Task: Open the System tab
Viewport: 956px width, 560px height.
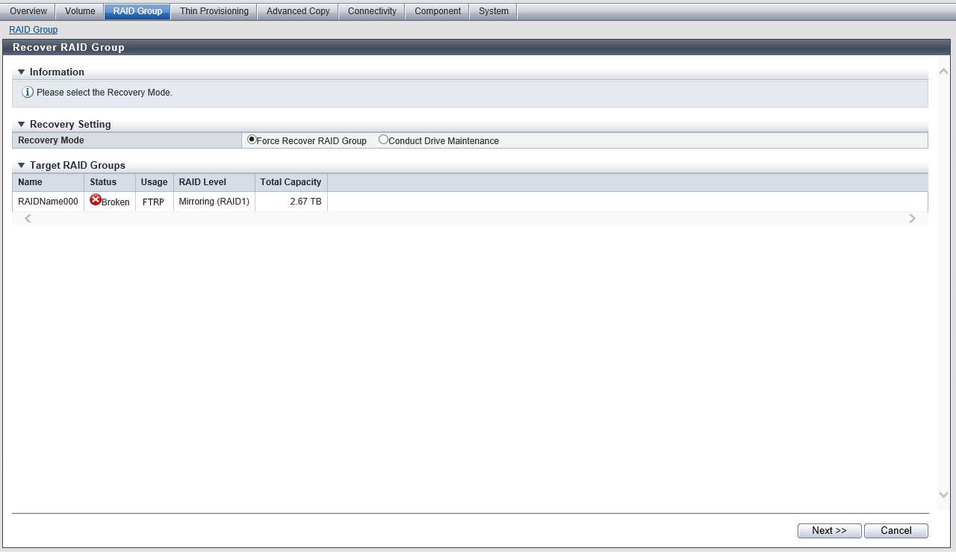Action: [x=494, y=11]
